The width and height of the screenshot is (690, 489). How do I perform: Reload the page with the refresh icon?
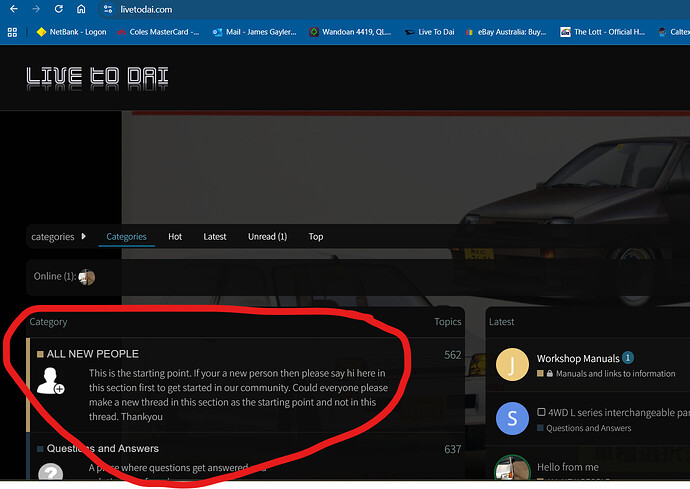[x=58, y=9]
